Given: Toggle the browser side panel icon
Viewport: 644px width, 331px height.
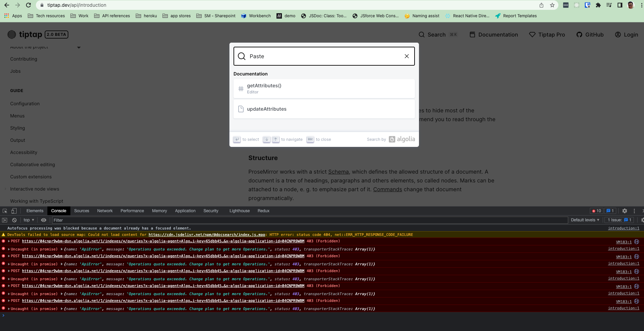Looking at the screenshot, I should [x=620, y=5].
